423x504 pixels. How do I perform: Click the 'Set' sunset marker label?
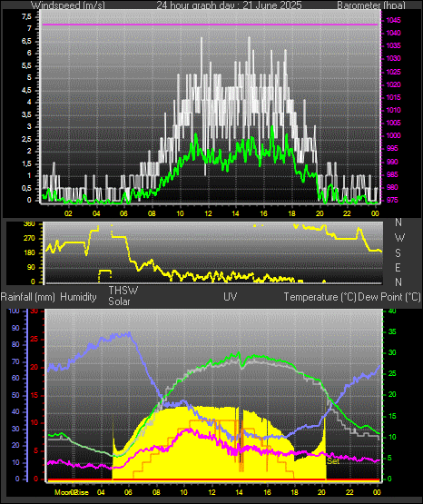[x=333, y=461]
